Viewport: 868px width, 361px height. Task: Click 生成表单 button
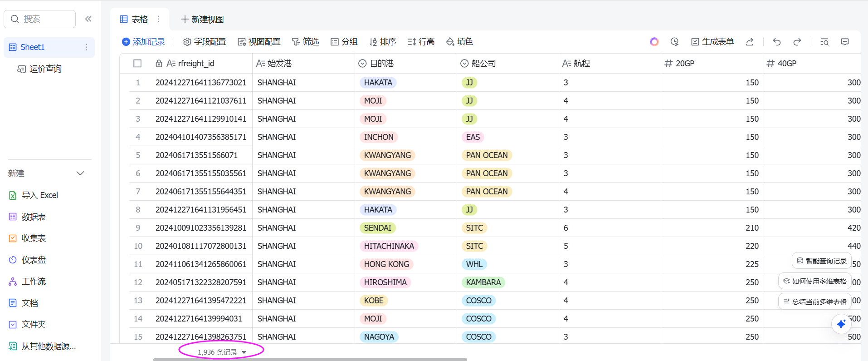coord(712,42)
